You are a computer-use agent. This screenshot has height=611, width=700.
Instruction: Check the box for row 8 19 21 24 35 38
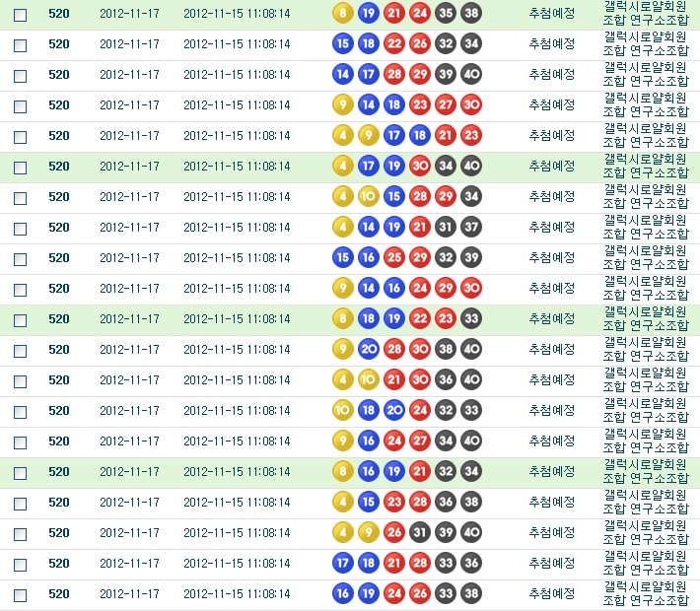point(20,15)
